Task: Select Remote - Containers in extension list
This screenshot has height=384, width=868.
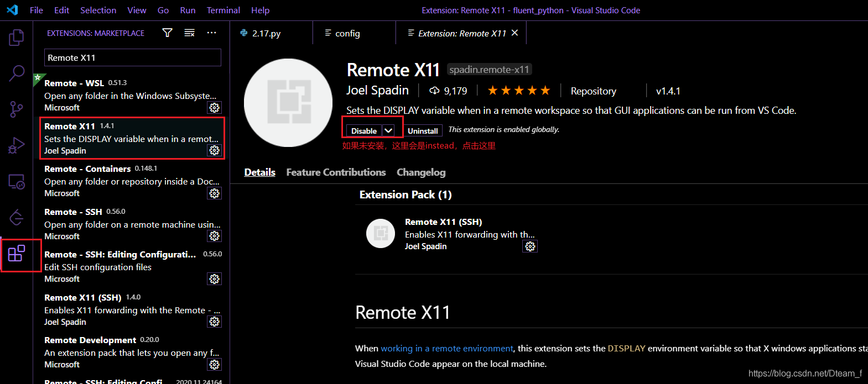Action: pyautogui.click(x=131, y=181)
